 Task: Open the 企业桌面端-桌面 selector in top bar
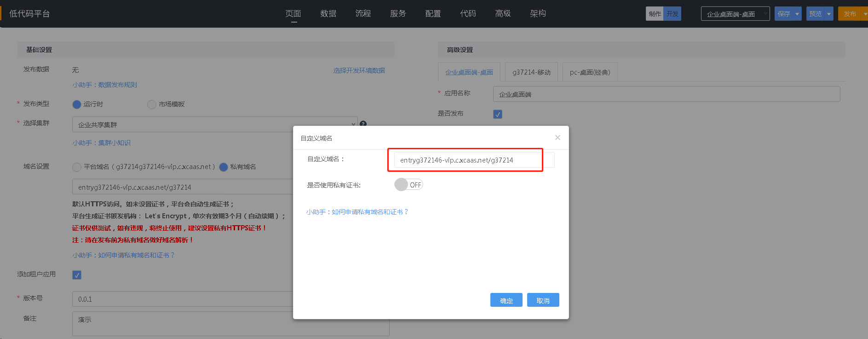point(735,14)
